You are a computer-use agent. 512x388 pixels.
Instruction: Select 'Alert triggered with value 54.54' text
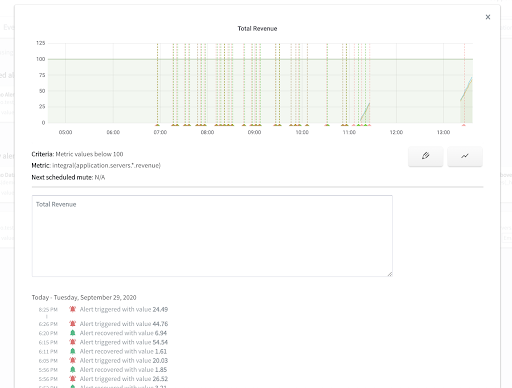coord(124,342)
